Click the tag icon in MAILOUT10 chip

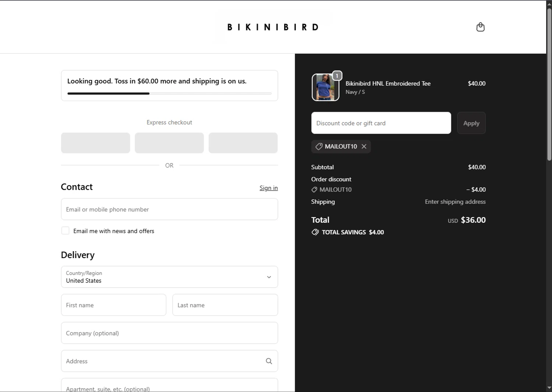319,146
